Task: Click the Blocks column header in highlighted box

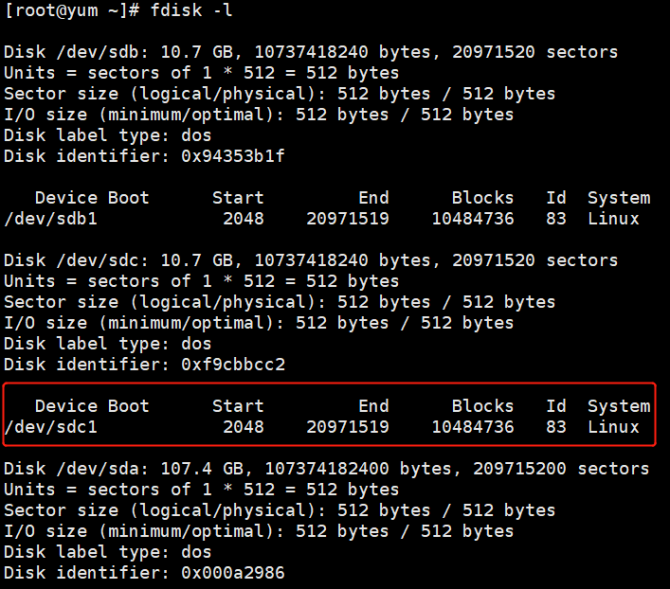Action: point(483,406)
